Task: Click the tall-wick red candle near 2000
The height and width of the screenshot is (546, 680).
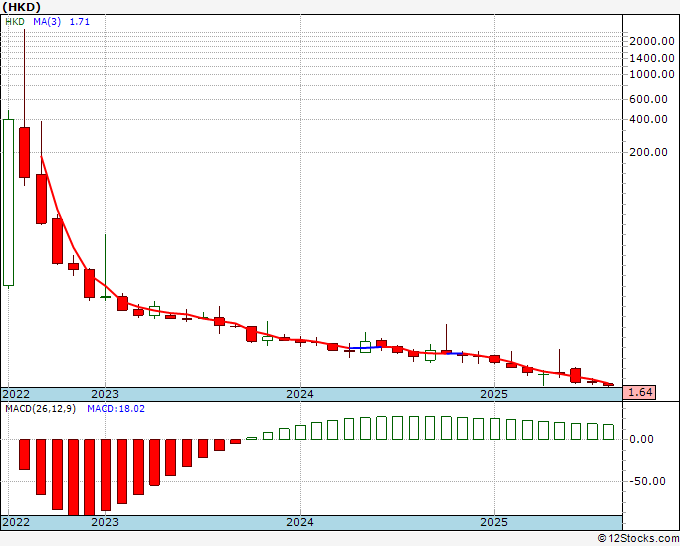Action: pos(24,152)
